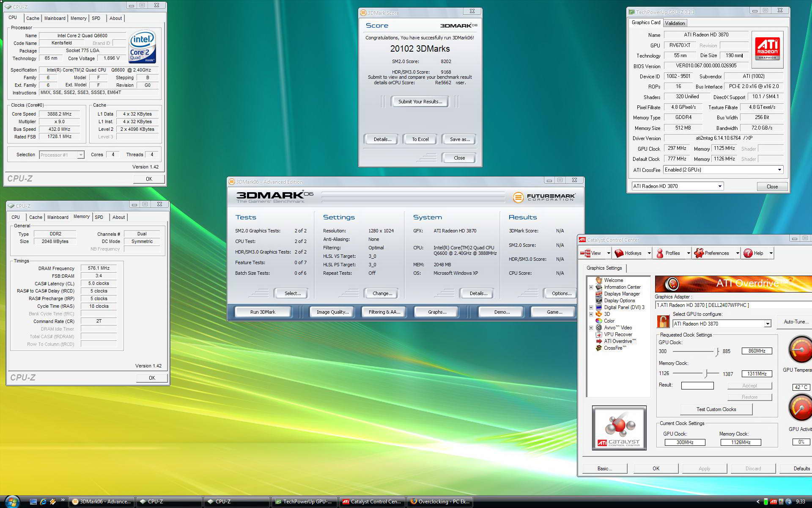Switch to the TechPowerUp GPU-Z taskbar button
This screenshot has width=812, height=508.
tap(304, 502)
